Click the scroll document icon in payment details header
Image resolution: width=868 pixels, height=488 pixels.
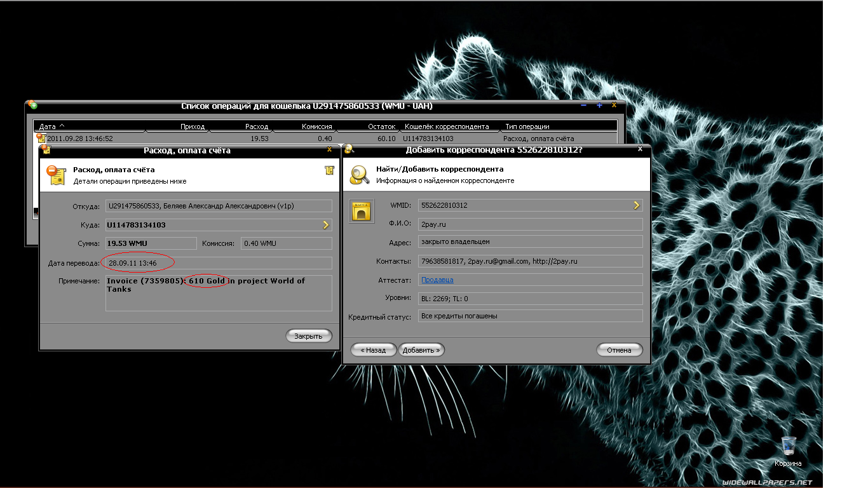click(x=329, y=170)
